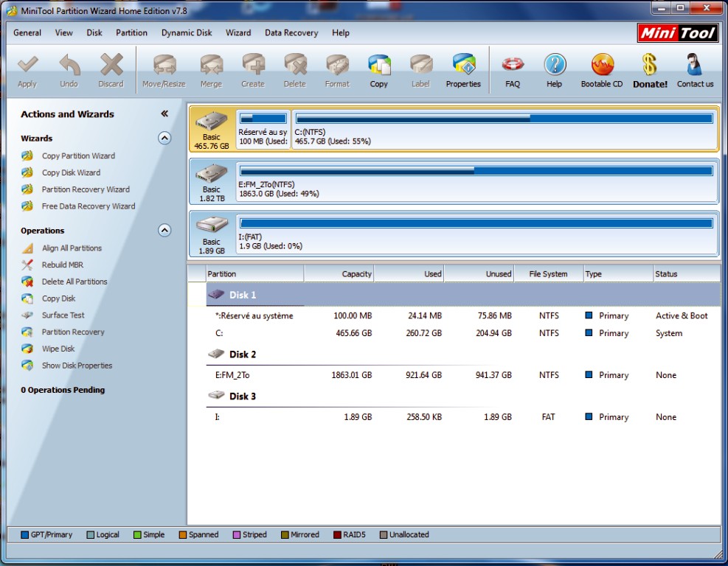Click the Wipe Disk icon
Image resolution: width=728 pixels, height=566 pixels.
(x=27, y=349)
